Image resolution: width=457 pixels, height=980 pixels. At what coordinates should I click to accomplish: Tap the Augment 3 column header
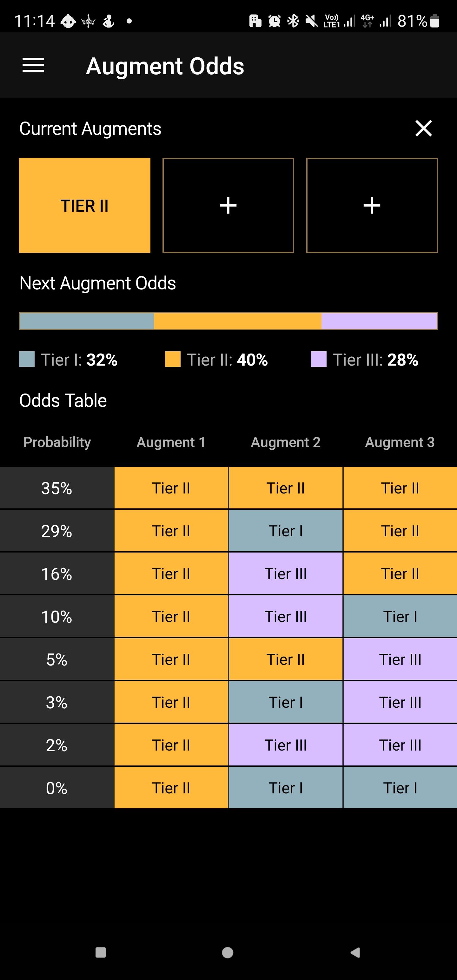[x=400, y=442]
